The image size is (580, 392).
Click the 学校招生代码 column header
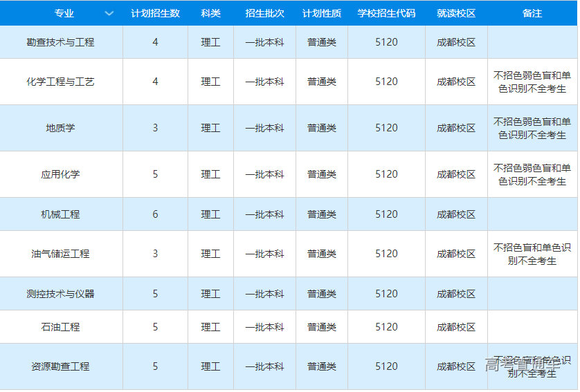pos(386,13)
